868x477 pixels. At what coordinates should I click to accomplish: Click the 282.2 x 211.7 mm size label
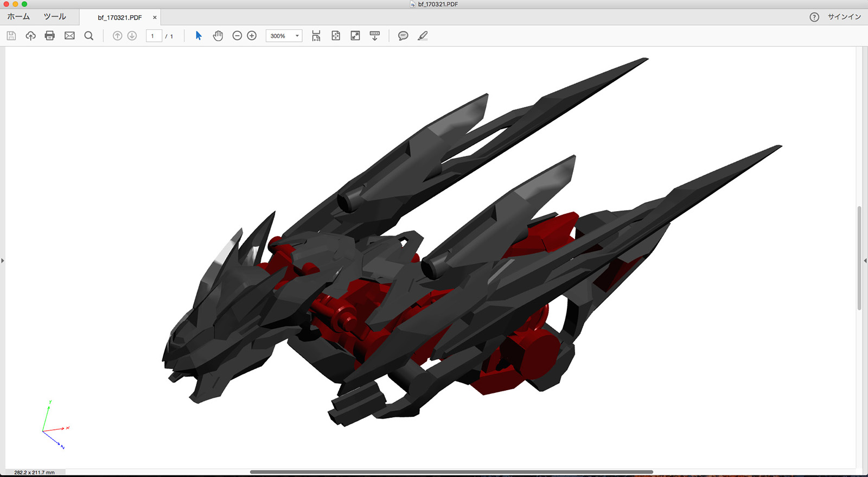click(x=34, y=473)
